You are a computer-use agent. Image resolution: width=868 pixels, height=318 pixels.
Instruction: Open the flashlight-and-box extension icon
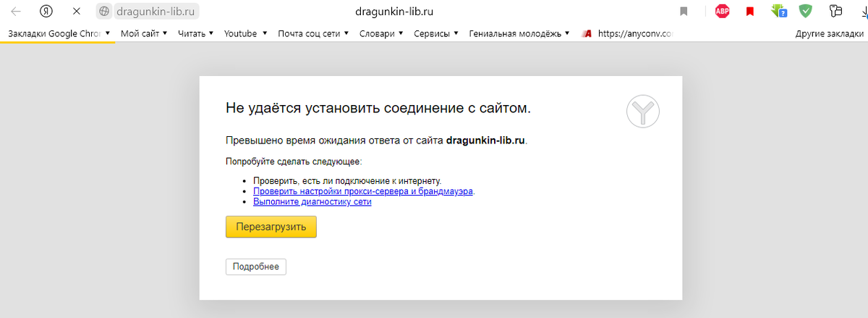click(837, 12)
